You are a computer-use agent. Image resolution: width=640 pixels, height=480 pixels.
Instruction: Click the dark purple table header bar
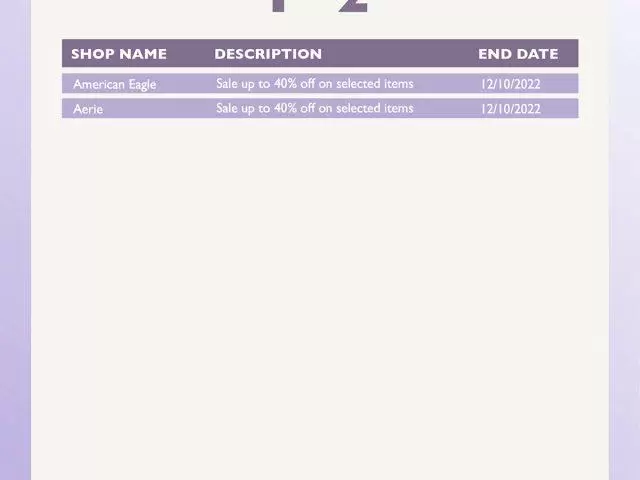click(x=320, y=53)
